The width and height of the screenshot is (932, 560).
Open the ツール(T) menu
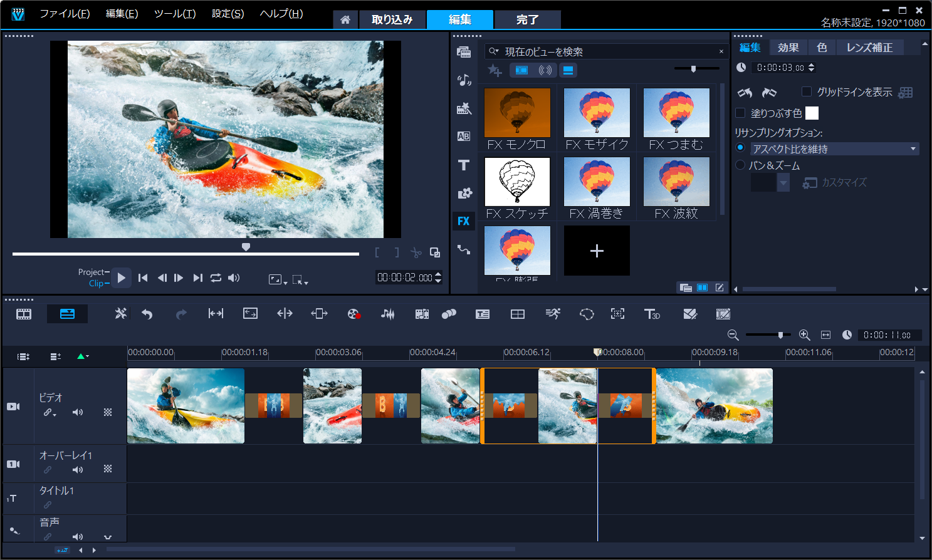point(175,13)
